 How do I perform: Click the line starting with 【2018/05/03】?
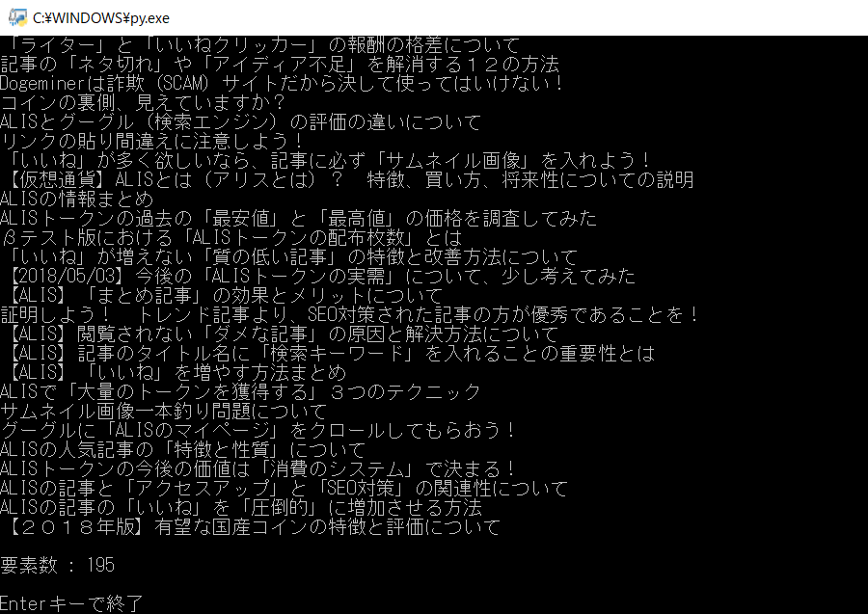click(321, 276)
